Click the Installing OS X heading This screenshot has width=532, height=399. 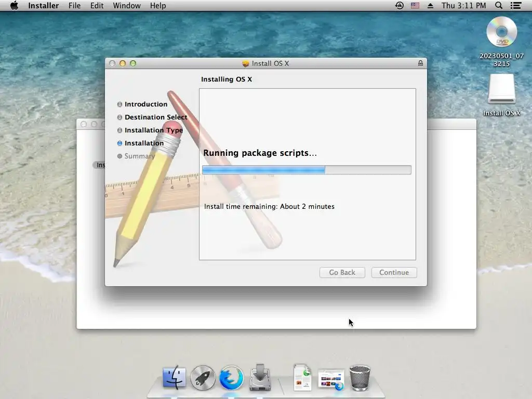227,79
